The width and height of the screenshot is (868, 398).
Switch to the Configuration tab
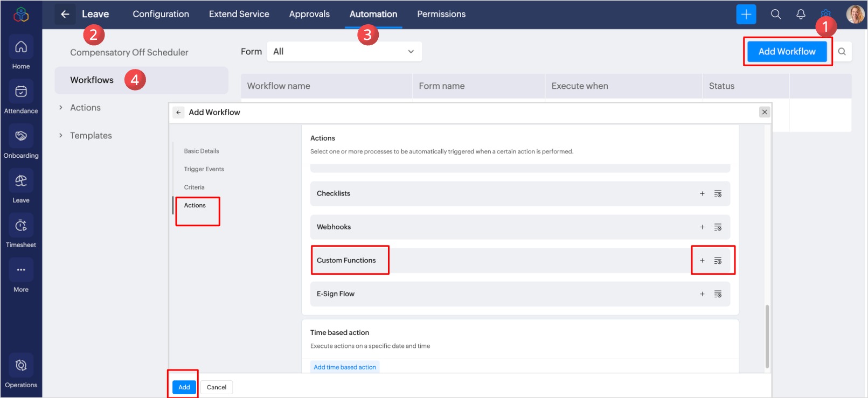pos(161,14)
